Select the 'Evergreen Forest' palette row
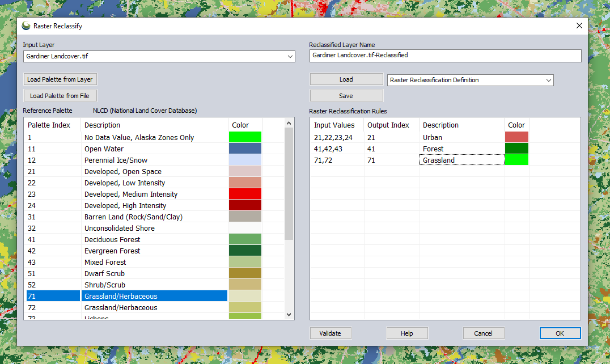Viewport: 610px width, 364px height. coord(144,251)
